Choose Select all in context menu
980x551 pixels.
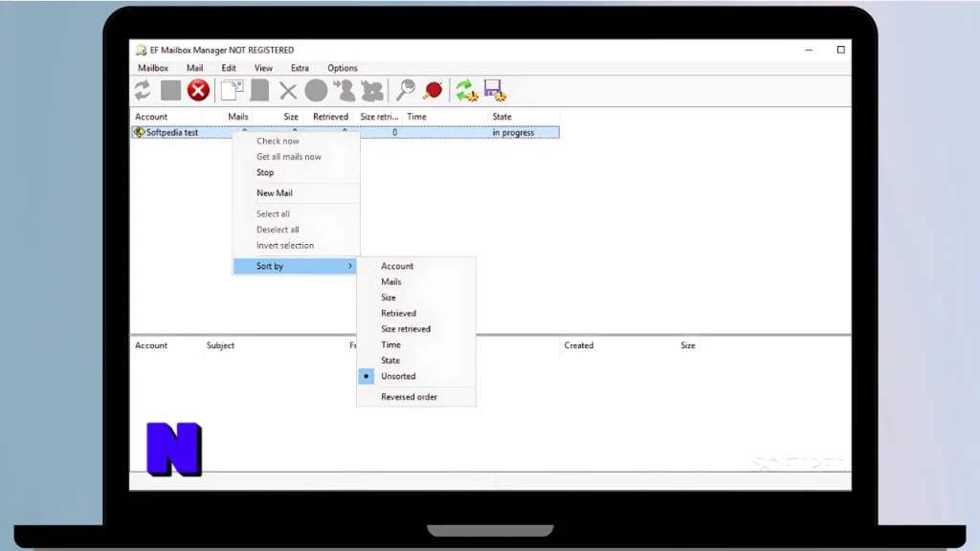[x=297, y=213]
